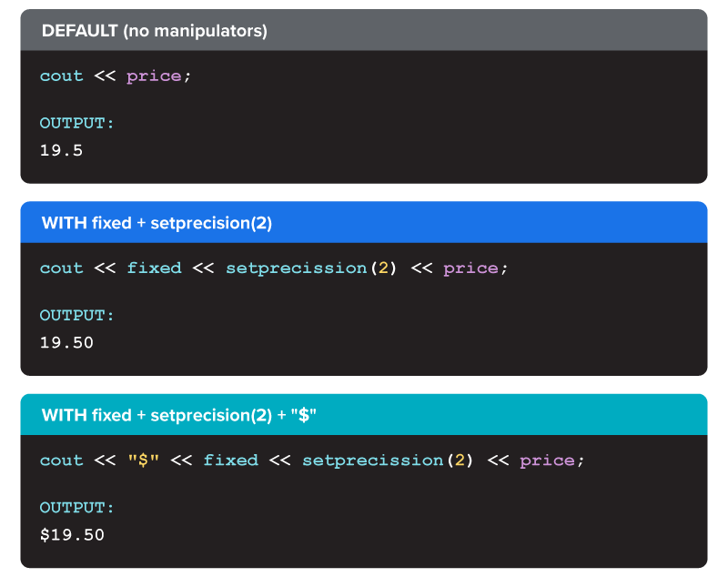This screenshot has width=728, height=577.
Task: Select "fixed" in the blue-header panel code
Action: (154, 268)
